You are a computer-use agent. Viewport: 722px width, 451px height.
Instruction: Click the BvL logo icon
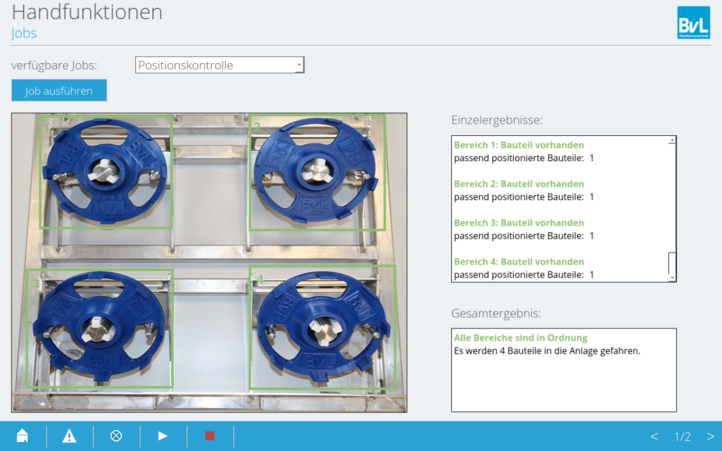coord(693,22)
